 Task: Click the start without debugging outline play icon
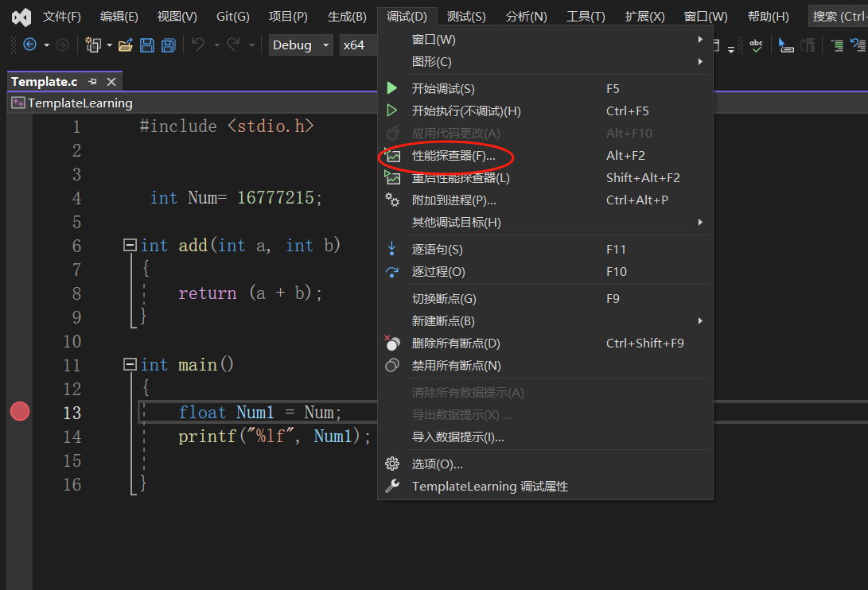392,111
